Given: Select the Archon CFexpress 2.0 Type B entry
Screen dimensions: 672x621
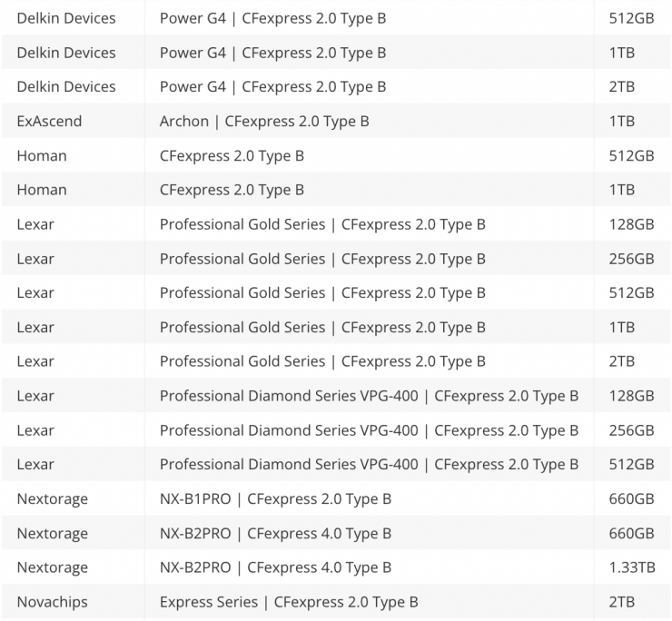Looking at the screenshot, I should pos(264,121).
